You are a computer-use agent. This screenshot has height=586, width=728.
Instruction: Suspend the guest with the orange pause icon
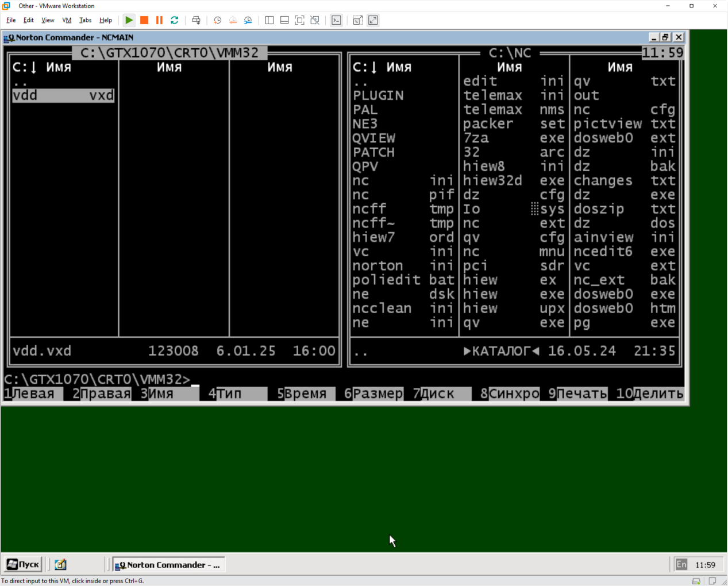click(x=159, y=20)
